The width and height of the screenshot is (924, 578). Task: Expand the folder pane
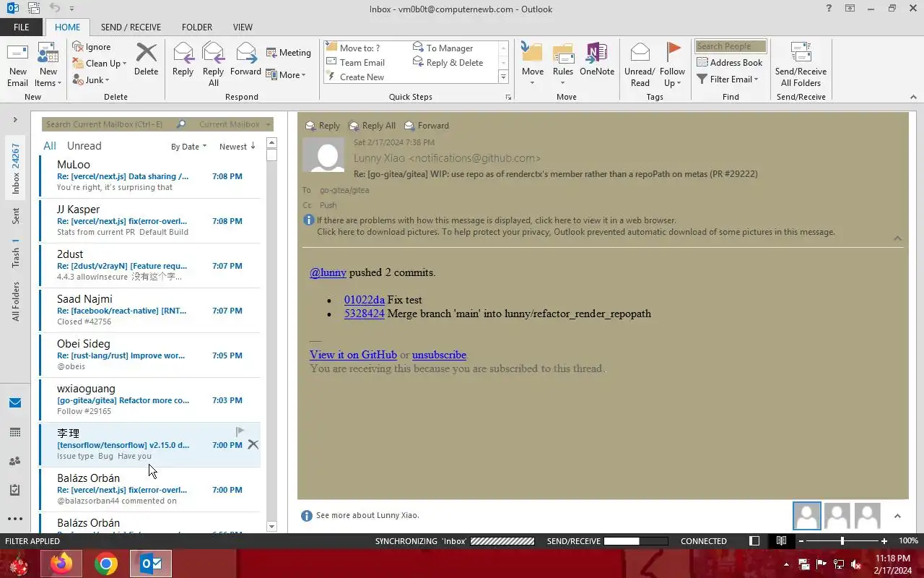pos(14,119)
